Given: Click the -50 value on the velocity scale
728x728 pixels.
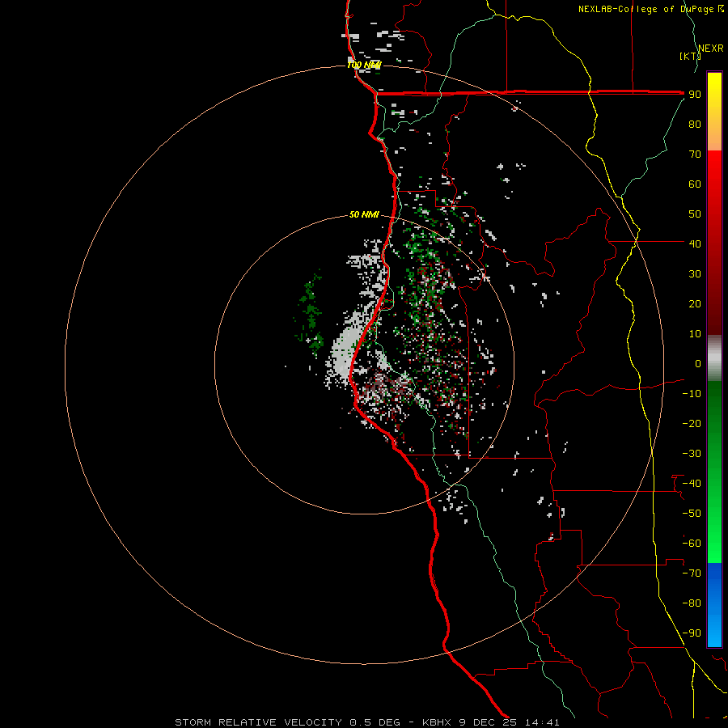Looking at the screenshot, I should [692, 514].
